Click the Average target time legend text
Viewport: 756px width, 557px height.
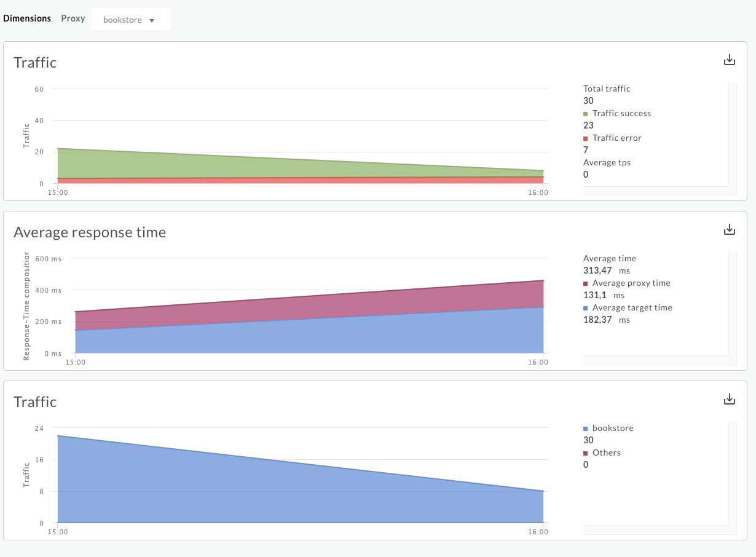tap(632, 307)
